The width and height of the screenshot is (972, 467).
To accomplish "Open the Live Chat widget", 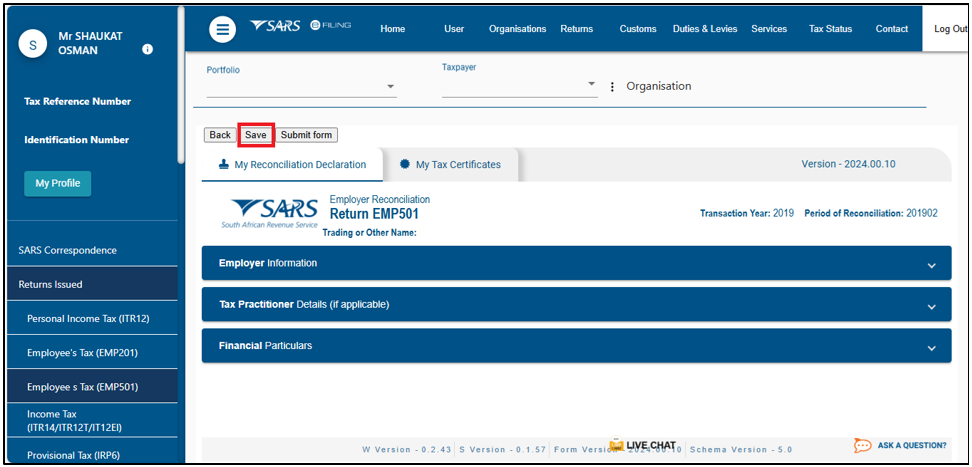I will pyautogui.click(x=643, y=445).
